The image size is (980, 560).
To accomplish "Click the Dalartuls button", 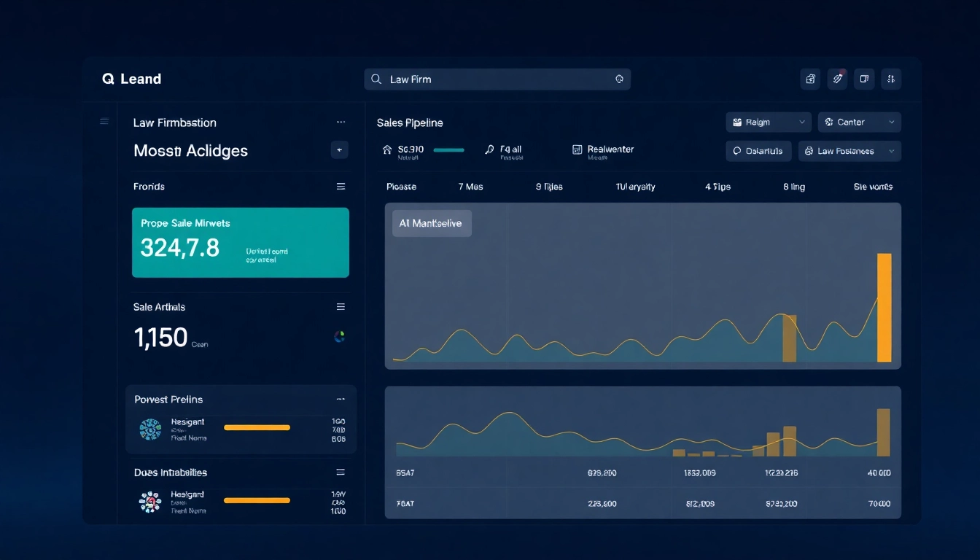I will pyautogui.click(x=758, y=151).
